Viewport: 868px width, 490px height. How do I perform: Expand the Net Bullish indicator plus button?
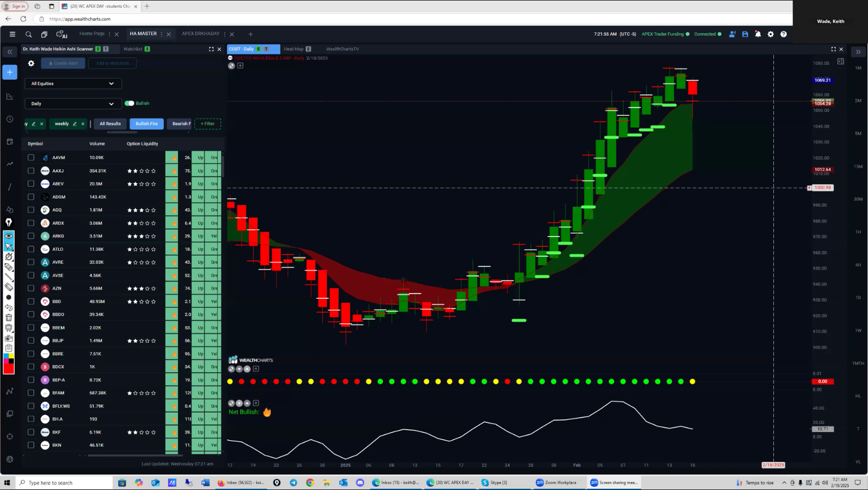click(x=256, y=403)
